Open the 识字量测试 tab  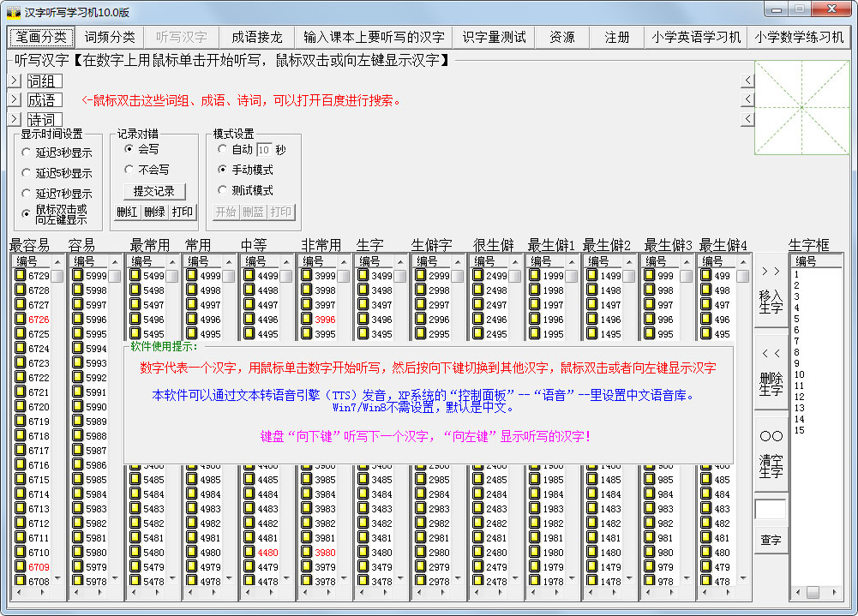pos(494,37)
